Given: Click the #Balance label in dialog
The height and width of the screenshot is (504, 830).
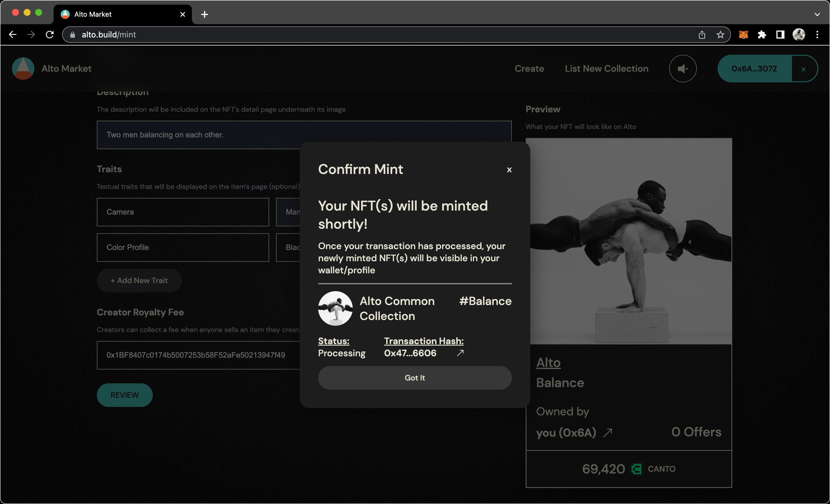Looking at the screenshot, I should pos(485,301).
